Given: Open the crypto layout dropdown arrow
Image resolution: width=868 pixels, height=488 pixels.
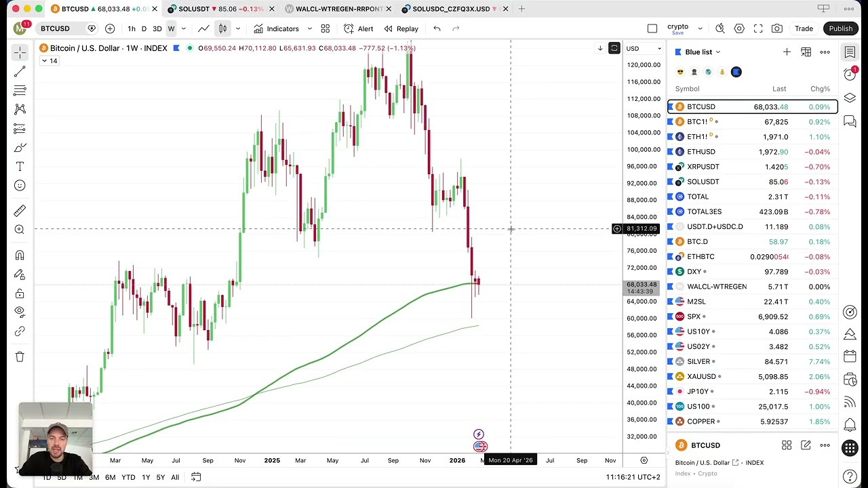Looking at the screenshot, I should pyautogui.click(x=700, y=28).
